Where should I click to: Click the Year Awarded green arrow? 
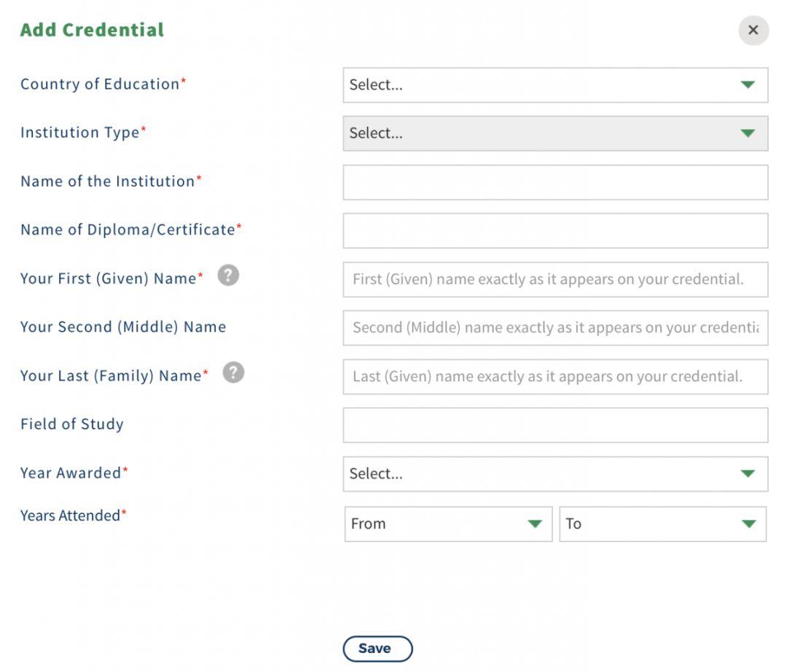(748, 474)
